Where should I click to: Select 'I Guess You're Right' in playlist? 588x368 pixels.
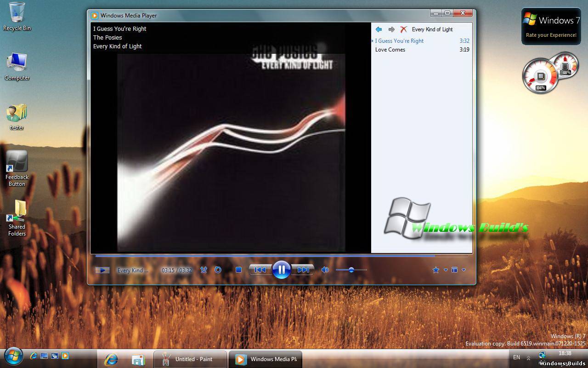pyautogui.click(x=422, y=41)
